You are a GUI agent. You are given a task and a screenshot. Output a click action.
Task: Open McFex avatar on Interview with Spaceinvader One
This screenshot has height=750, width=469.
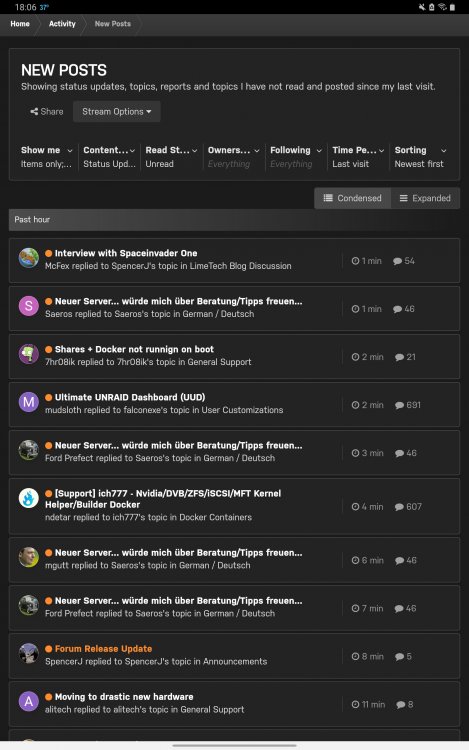(x=29, y=258)
